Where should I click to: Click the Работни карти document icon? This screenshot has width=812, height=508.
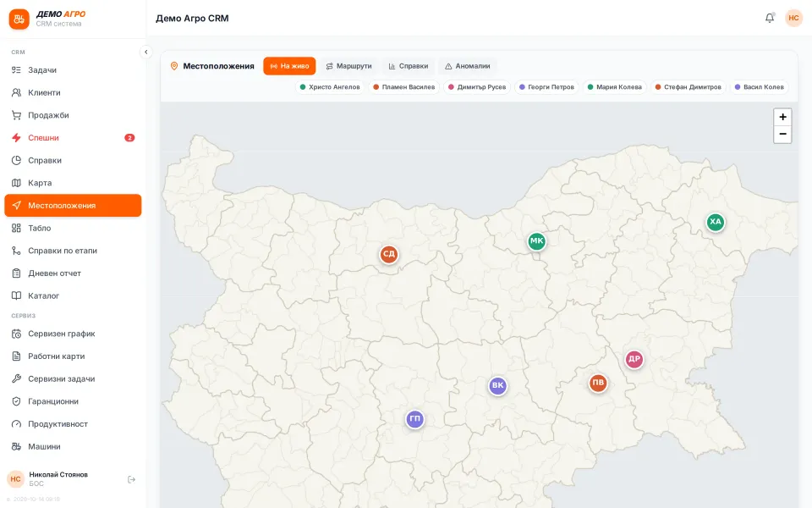[17, 356]
